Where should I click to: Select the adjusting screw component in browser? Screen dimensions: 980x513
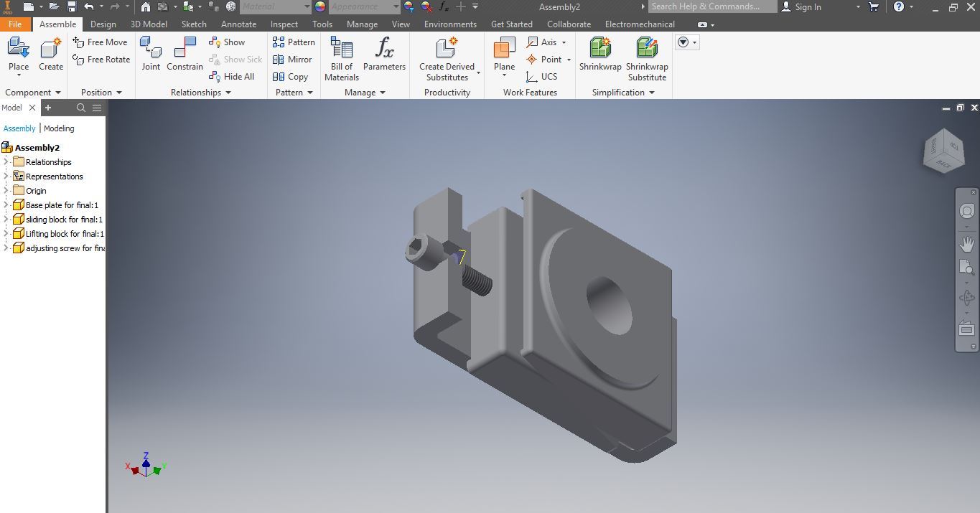[59, 248]
